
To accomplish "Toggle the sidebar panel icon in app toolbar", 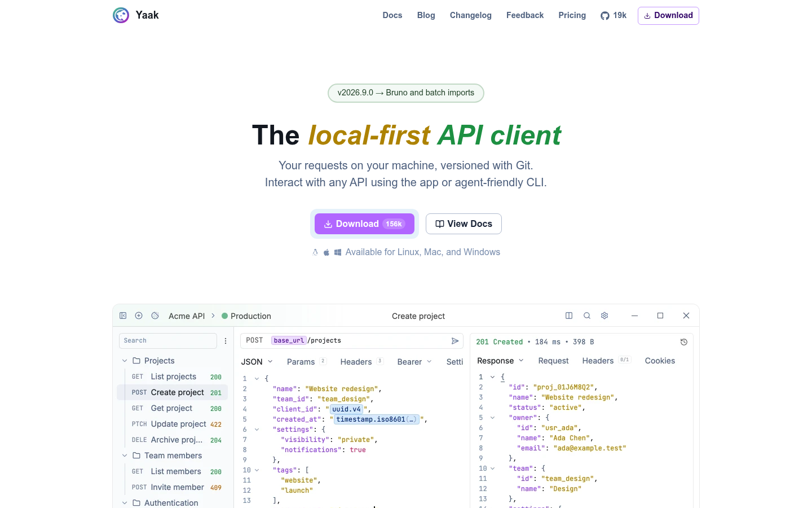I will pyautogui.click(x=123, y=316).
